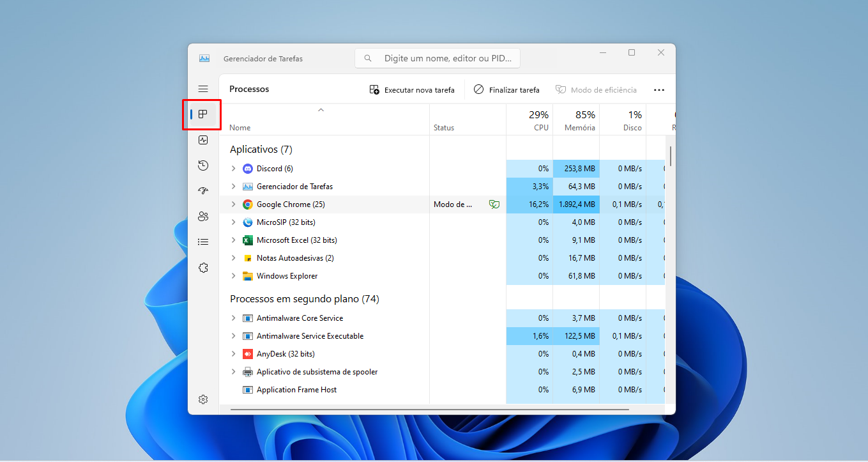Maximize the Task Manager window
Screen dimensions: 868x462
point(632,52)
